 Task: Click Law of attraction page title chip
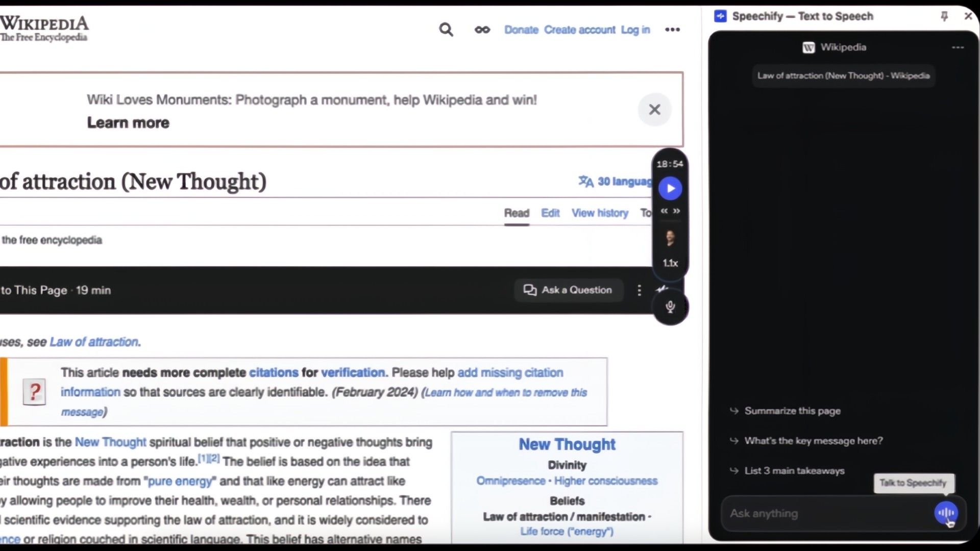(x=843, y=76)
